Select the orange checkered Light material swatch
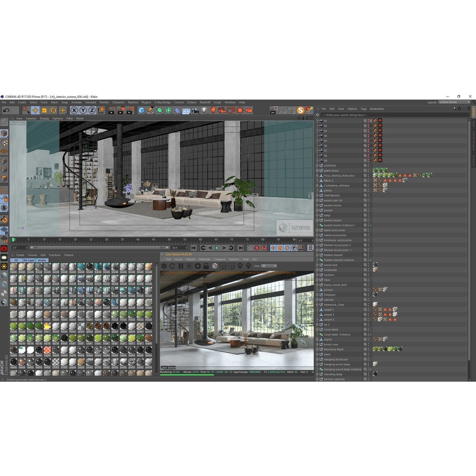Screen dimensions: 476x476 (47, 351)
